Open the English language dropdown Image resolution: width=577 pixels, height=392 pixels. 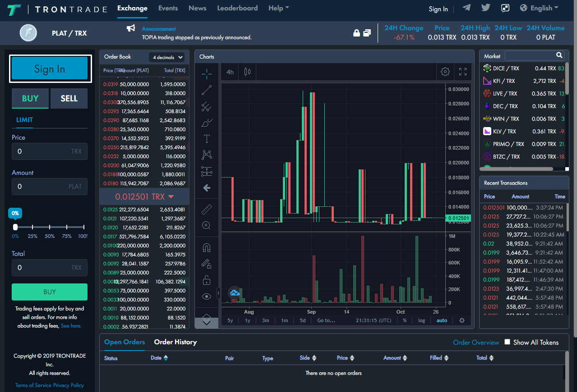coord(539,8)
